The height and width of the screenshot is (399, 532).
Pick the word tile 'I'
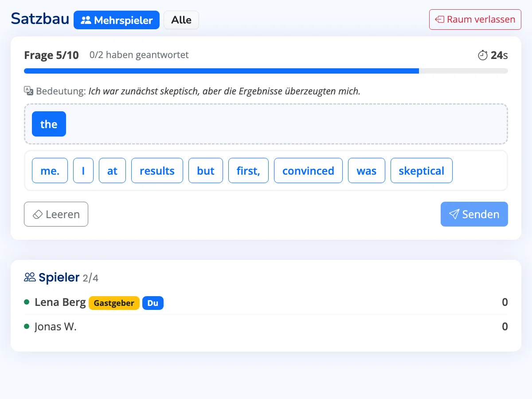[83, 171]
